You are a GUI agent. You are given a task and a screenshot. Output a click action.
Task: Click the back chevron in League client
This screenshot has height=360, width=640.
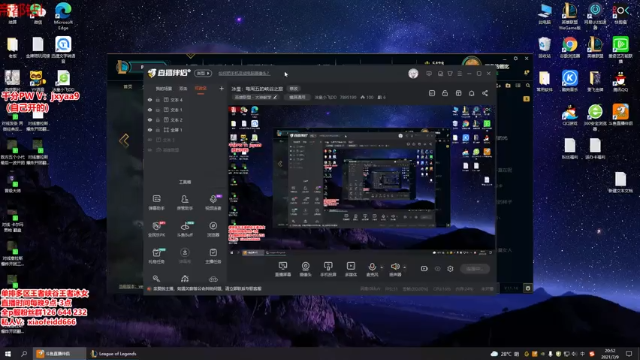(x=124, y=141)
